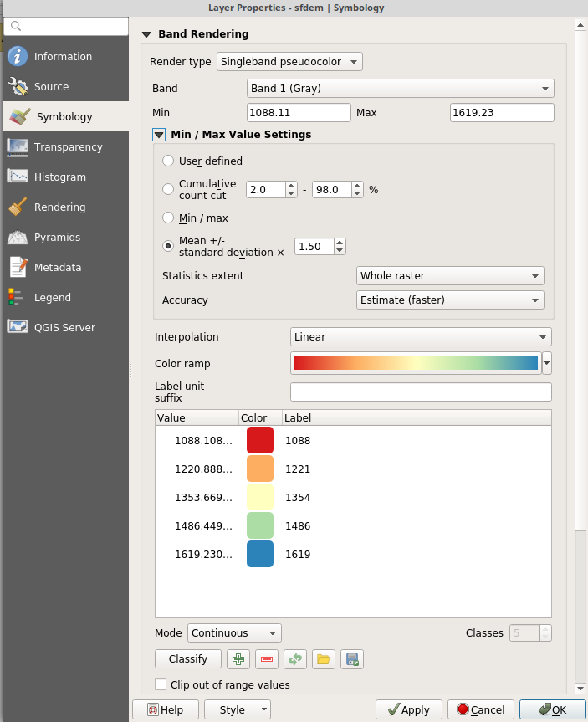Enable Clip out of range values

coord(161,685)
